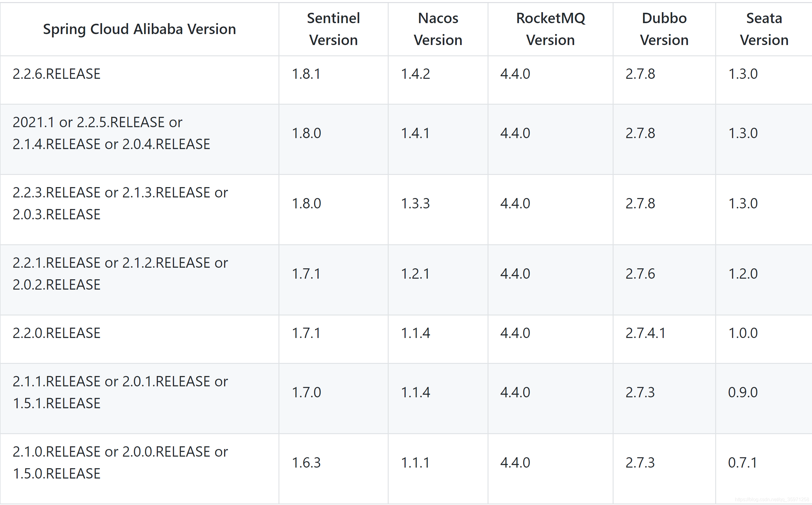Screen dimensions: 812x505
Task: Click Sentinel 1.8.0 in the 2021.1 row
Action: click(306, 133)
